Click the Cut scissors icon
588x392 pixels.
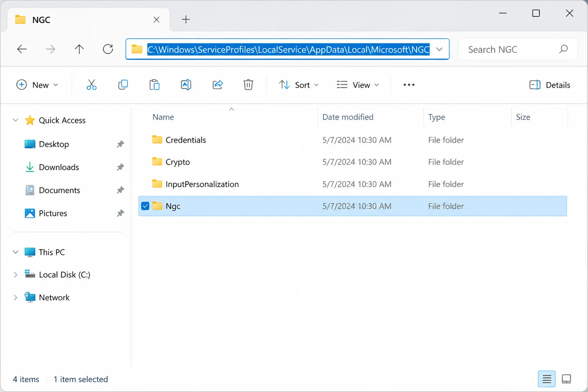click(x=91, y=85)
